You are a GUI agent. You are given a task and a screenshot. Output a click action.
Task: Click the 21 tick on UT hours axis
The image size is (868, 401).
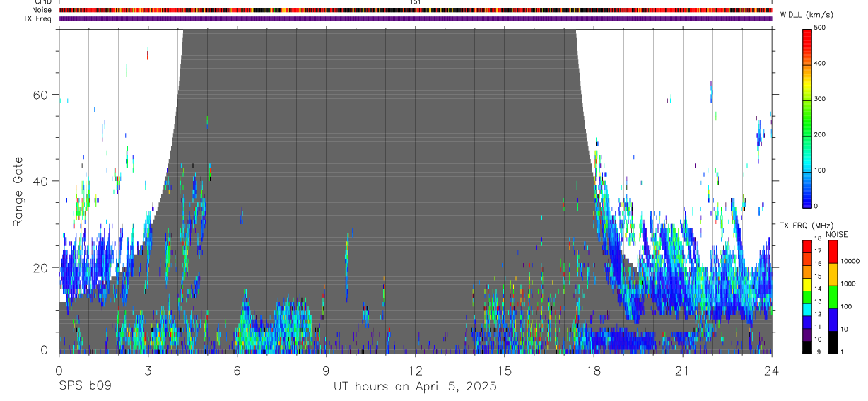coord(683,370)
